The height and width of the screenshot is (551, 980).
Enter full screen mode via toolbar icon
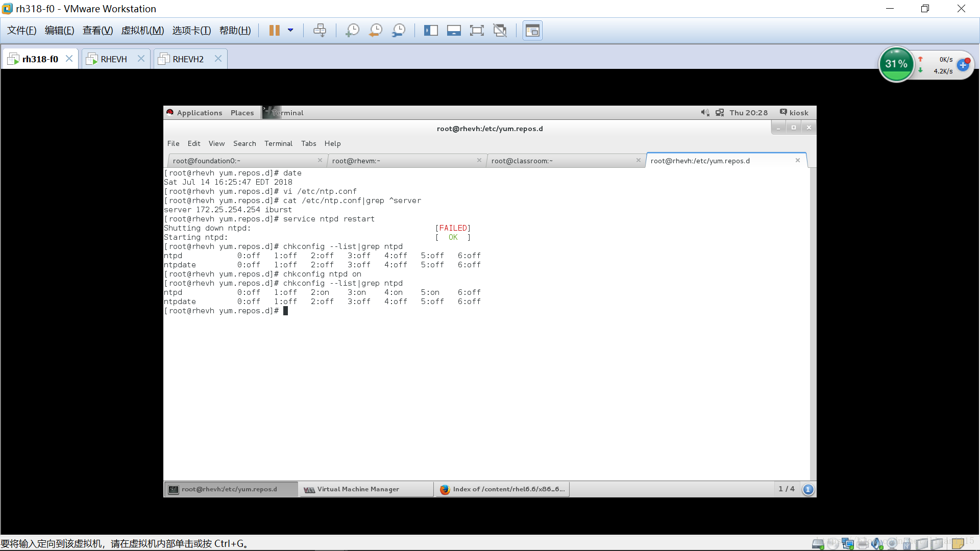pyautogui.click(x=477, y=31)
